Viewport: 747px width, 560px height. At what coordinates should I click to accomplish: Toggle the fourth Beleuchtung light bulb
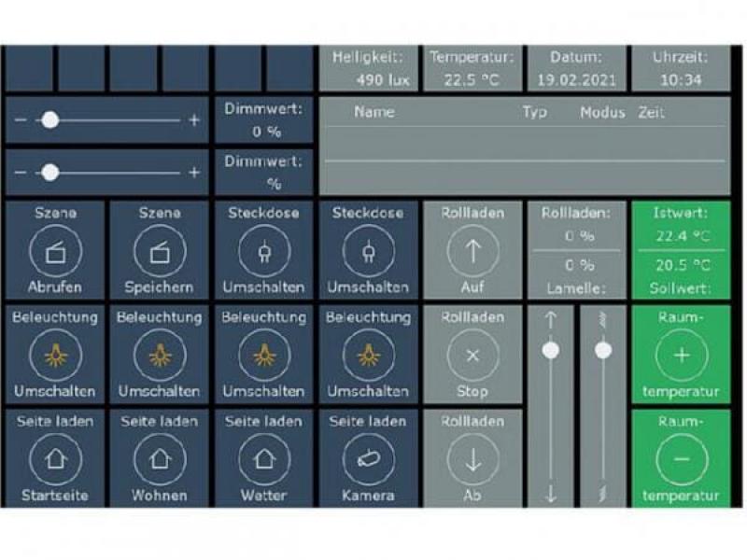[x=369, y=354]
